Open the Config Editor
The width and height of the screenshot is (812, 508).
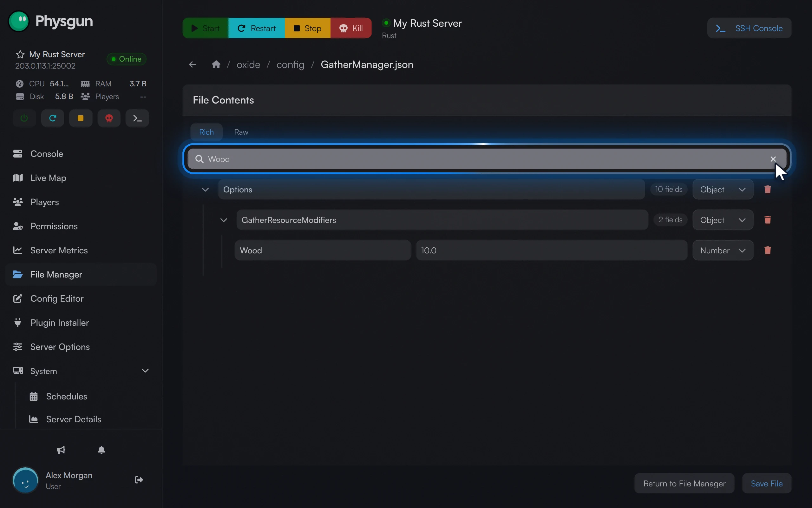pyautogui.click(x=81, y=299)
